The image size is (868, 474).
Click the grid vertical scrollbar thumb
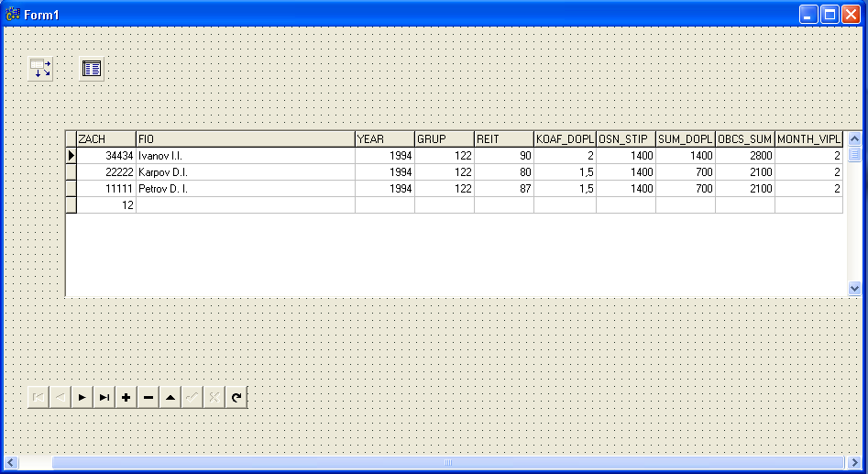click(854, 154)
